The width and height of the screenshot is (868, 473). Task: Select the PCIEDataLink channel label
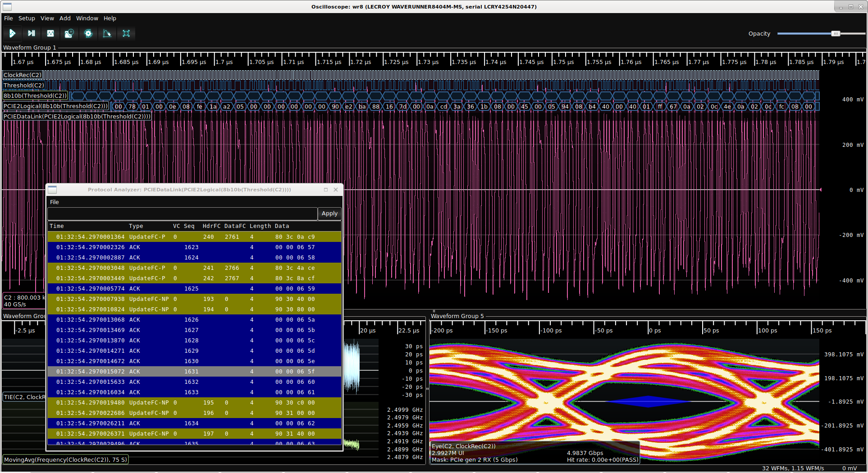tap(77, 117)
